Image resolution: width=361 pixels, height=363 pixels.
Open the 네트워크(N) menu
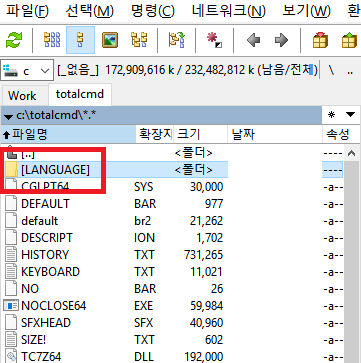tap(229, 11)
